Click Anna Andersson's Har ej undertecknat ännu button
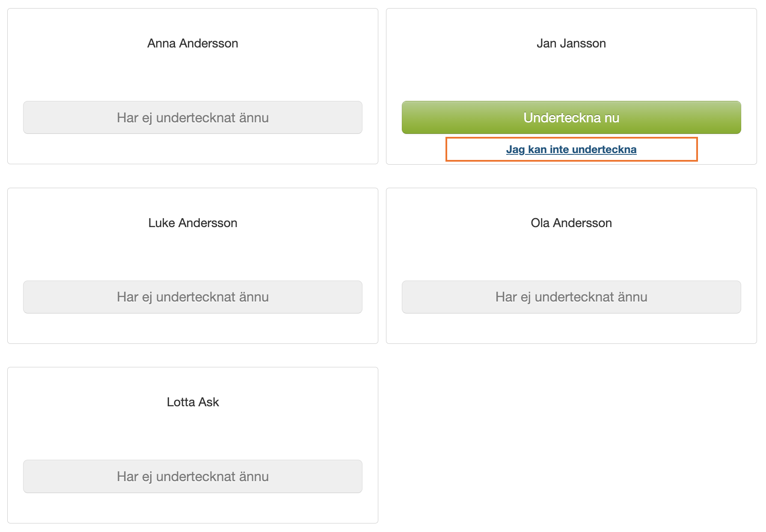 point(193,118)
